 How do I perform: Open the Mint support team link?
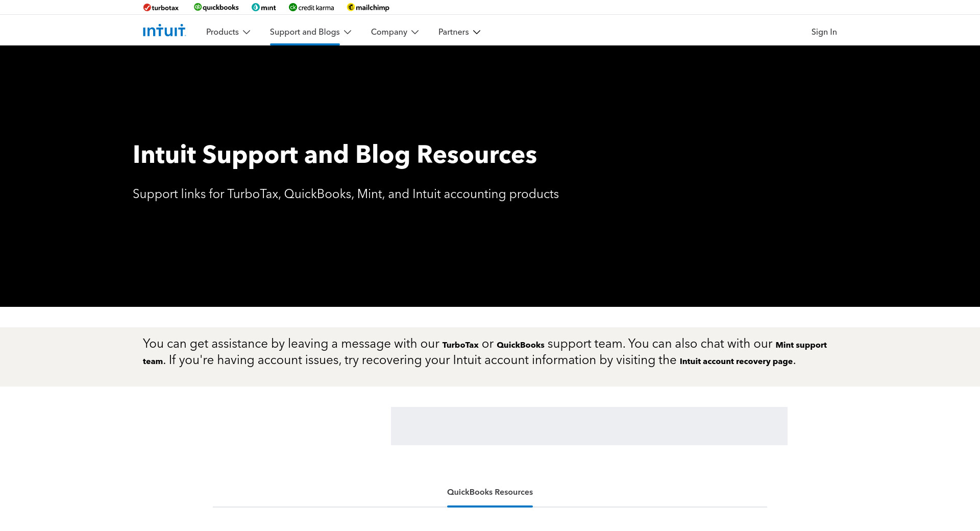pyautogui.click(x=800, y=345)
